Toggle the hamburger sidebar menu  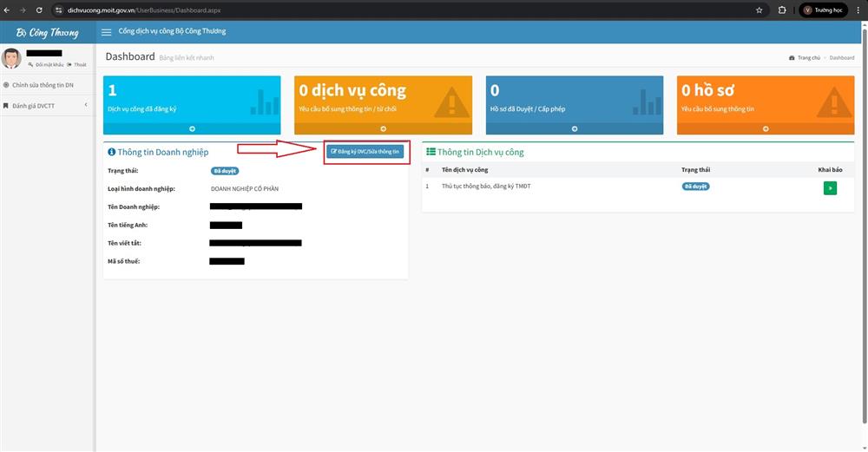pos(107,32)
